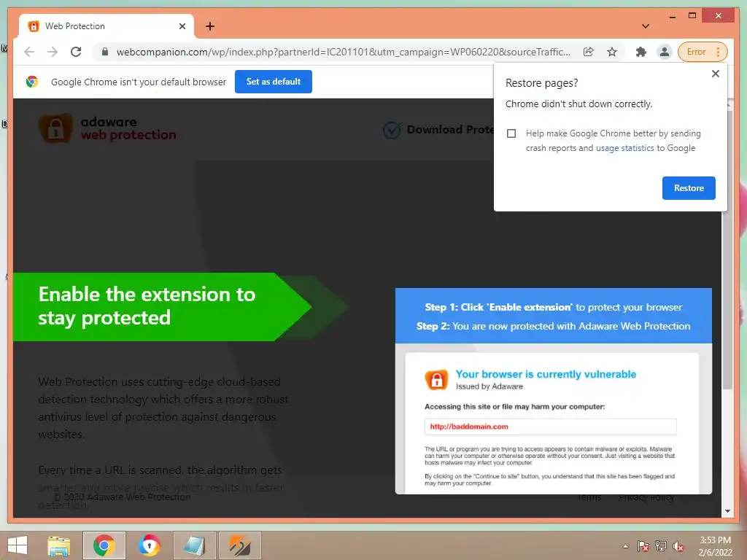The width and height of the screenshot is (747, 560).
Task: Switch to Google Chrome in the taskbar
Action: [x=104, y=545]
